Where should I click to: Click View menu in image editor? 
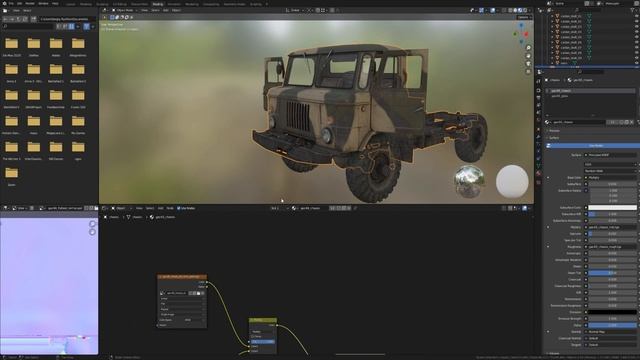click(x=21, y=208)
